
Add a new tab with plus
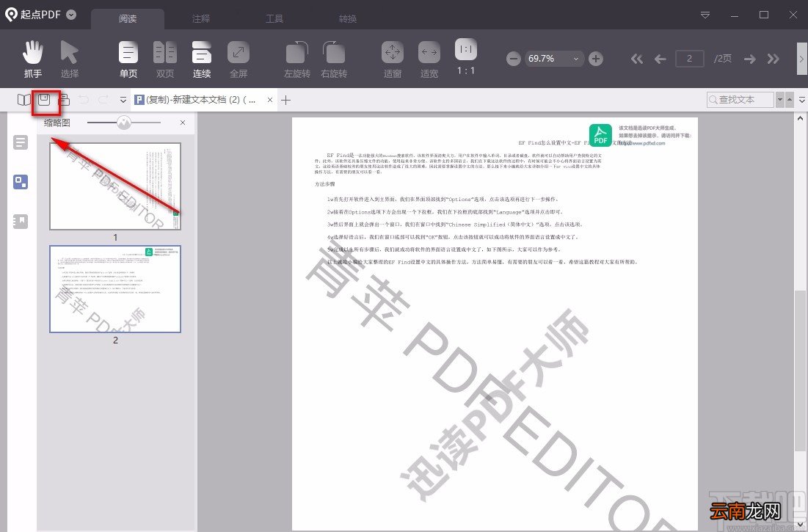[286, 100]
